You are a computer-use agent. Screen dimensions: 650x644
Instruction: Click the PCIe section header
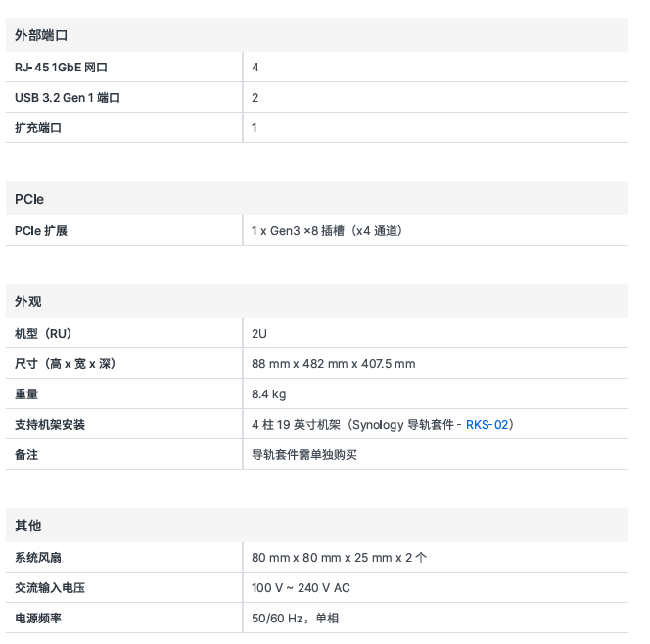click(x=29, y=199)
